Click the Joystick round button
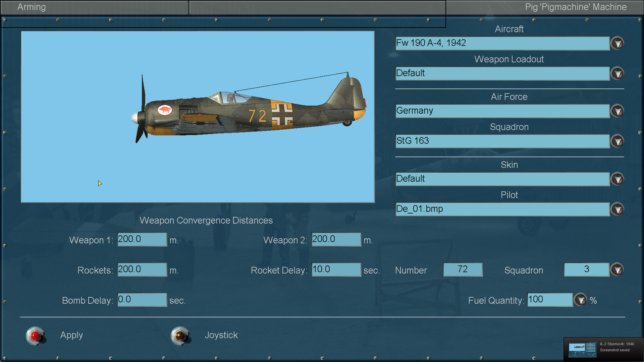644x362 pixels. [180, 336]
